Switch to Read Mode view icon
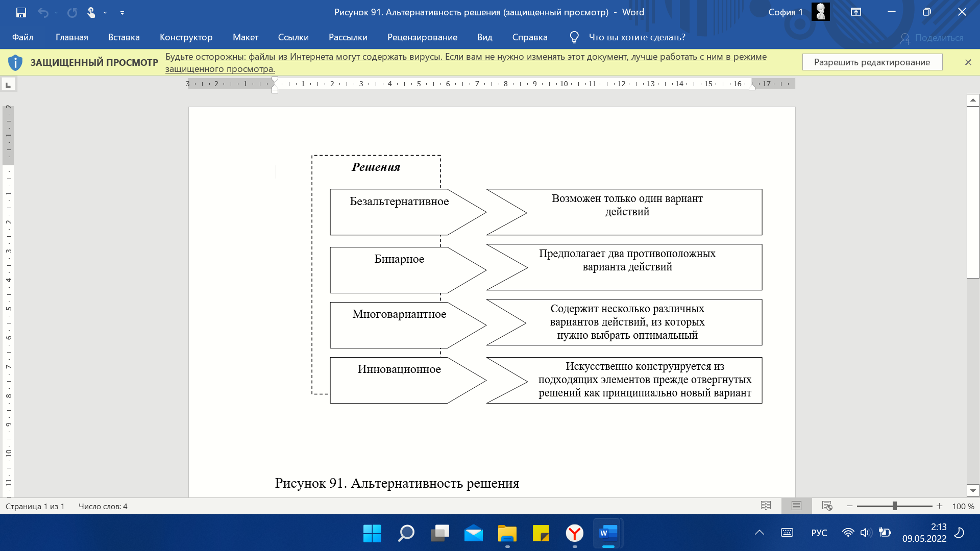Viewport: 980px width, 551px height. tap(766, 506)
